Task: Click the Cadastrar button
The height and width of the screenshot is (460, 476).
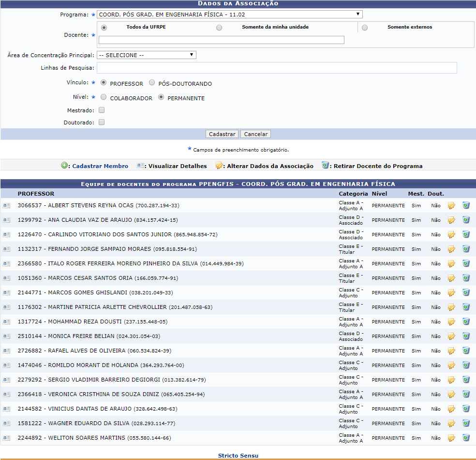Action: point(222,134)
